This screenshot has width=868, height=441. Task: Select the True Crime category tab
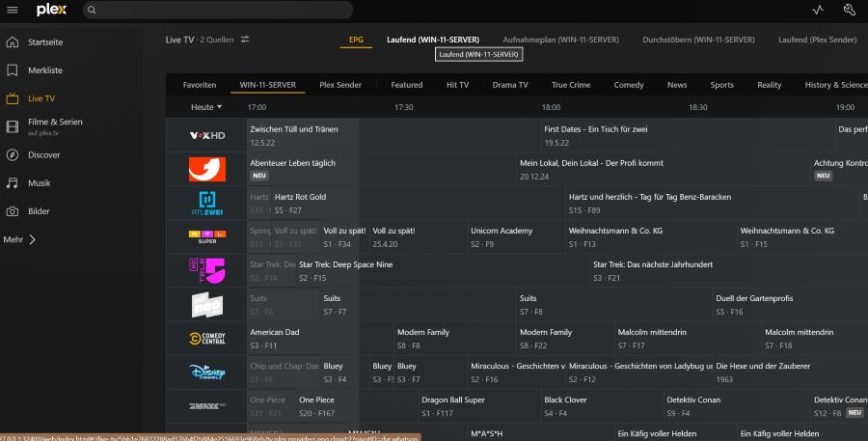[x=571, y=85]
